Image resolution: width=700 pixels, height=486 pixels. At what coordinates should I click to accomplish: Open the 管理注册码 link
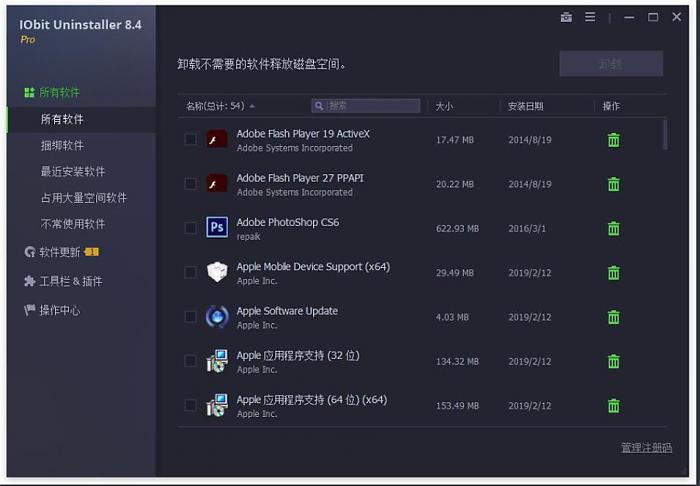click(x=645, y=447)
